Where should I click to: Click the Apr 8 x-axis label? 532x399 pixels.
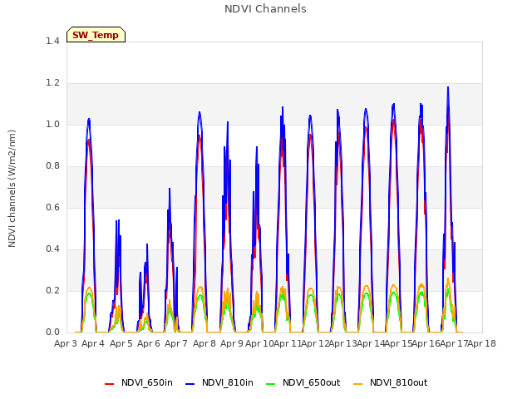pyautogui.click(x=204, y=343)
